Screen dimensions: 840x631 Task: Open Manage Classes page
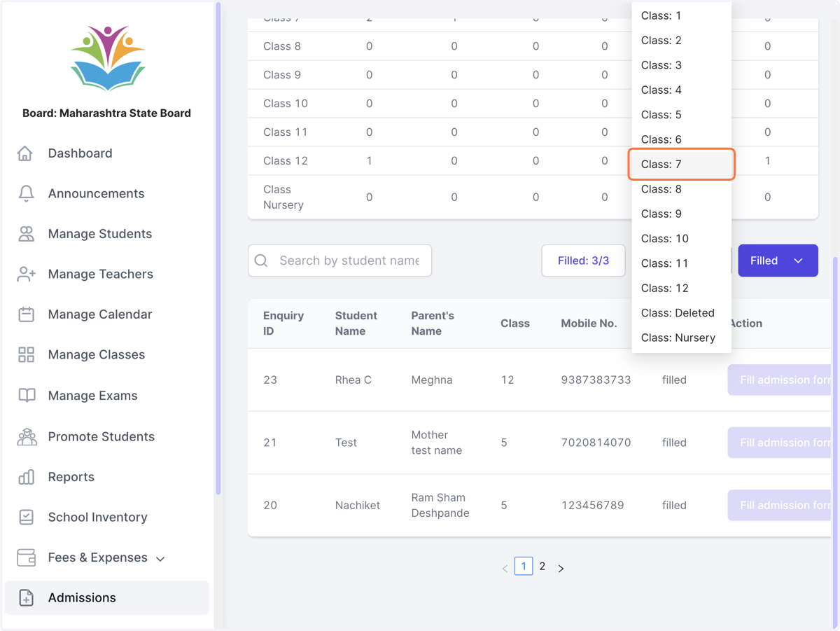tap(107, 355)
